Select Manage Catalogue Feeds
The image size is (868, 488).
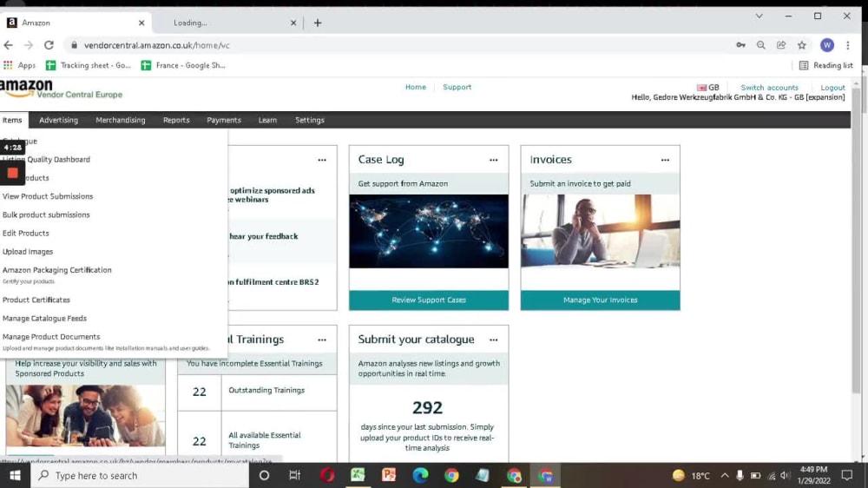tap(44, 319)
